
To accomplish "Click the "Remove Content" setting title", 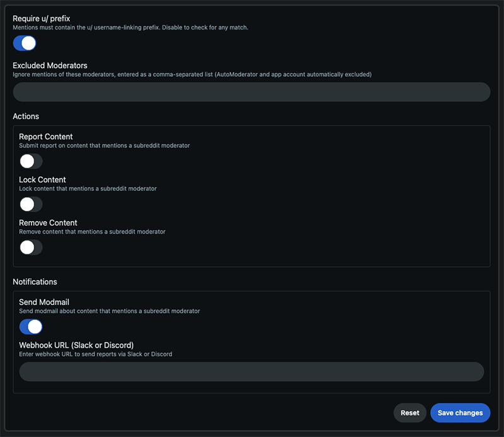I will (x=48, y=223).
